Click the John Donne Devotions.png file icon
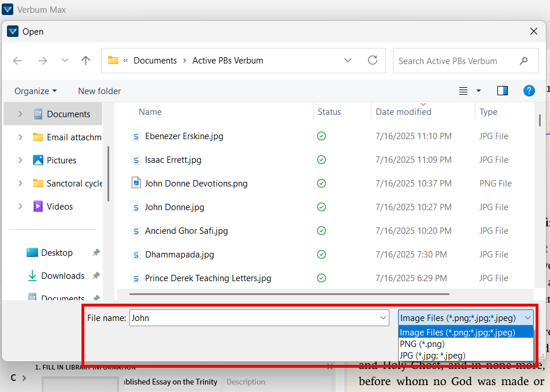This screenshot has width=550, height=392. pyautogui.click(x=136, y=183)
